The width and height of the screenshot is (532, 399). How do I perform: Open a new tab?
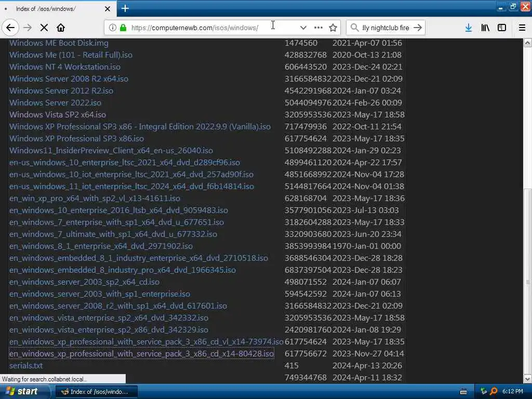(x=125, y=8)
